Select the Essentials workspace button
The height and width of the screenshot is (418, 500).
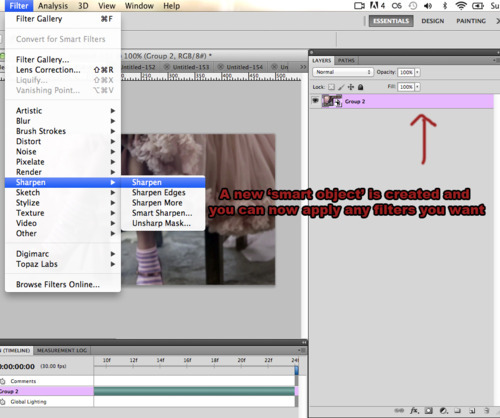pos(391,21)
